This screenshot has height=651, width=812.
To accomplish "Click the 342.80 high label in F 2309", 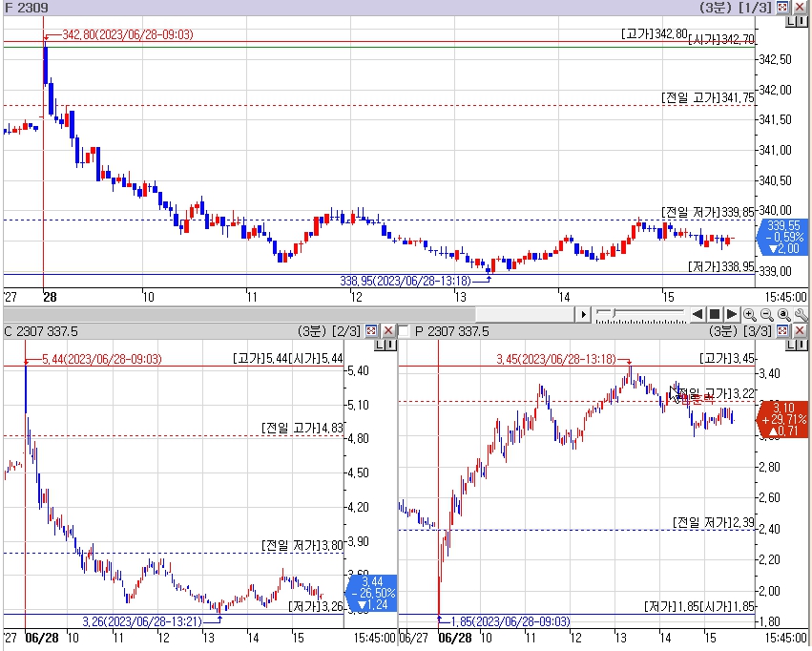I will pos(655,34).
